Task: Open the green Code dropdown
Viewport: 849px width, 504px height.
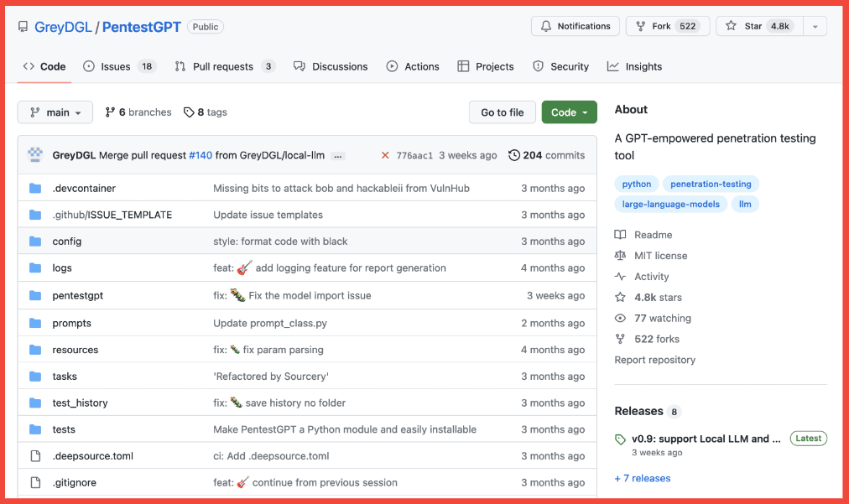Action: pyautogui.click(x=569, y=112)
